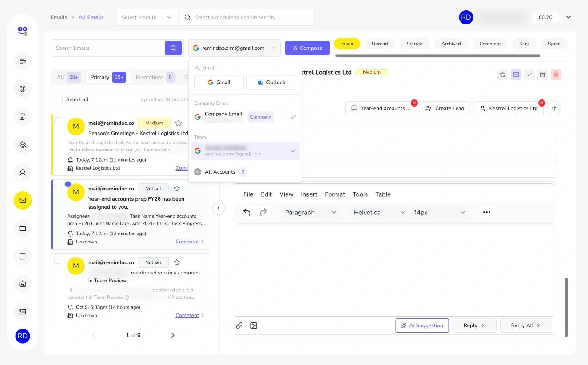Insert image in reply editor
The image size is (588, 365).
coord(254,325)
